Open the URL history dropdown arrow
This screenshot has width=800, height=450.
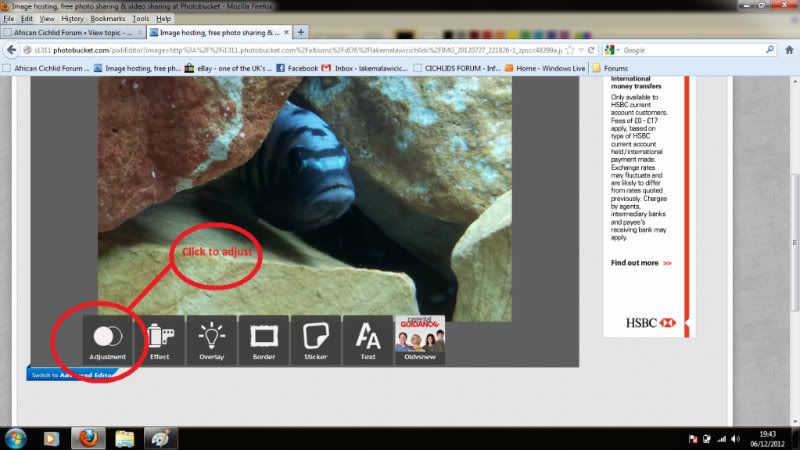point(581,50)
